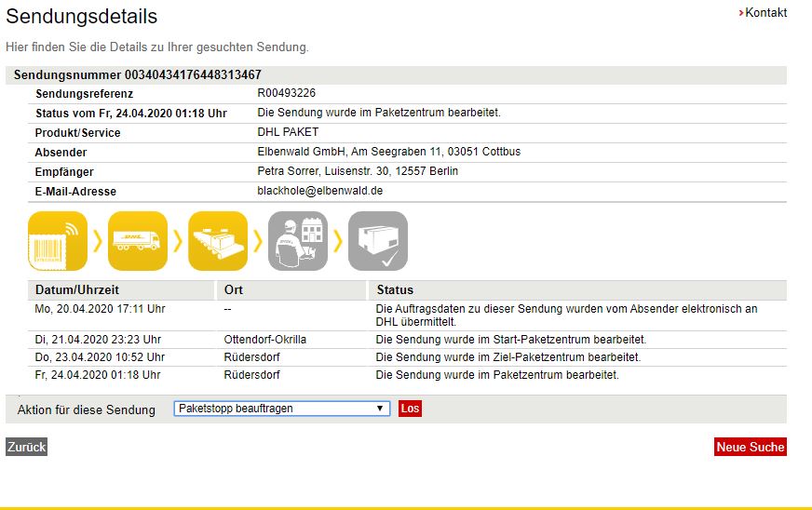
Task: Click the Ort column header
Action: [x=234, y=289]
